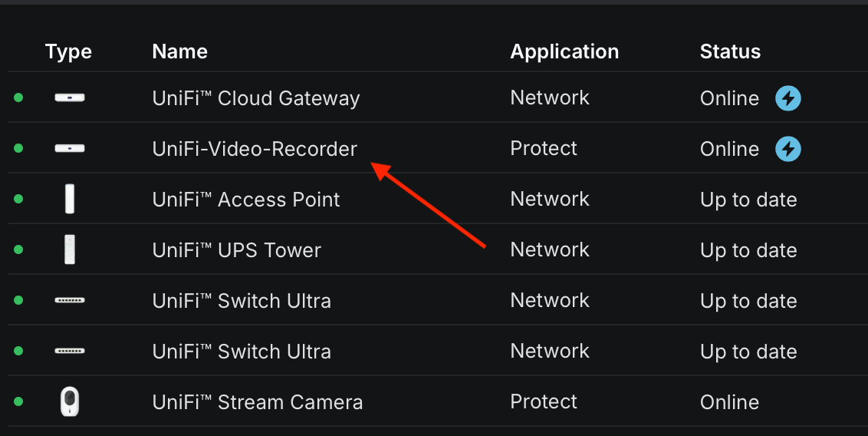Screen dimensions: 868x436
Task: Click the green status dot for Stream Camera
Action: pos(18,401)
